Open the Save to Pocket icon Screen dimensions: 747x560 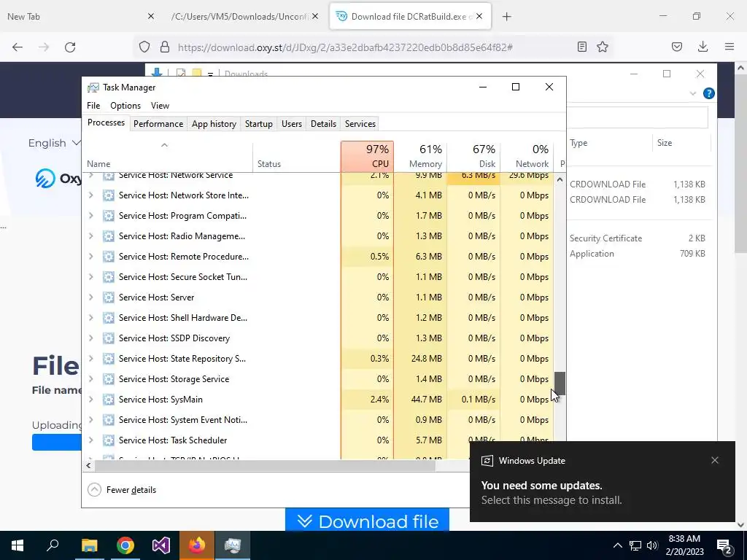click(677, 47)
